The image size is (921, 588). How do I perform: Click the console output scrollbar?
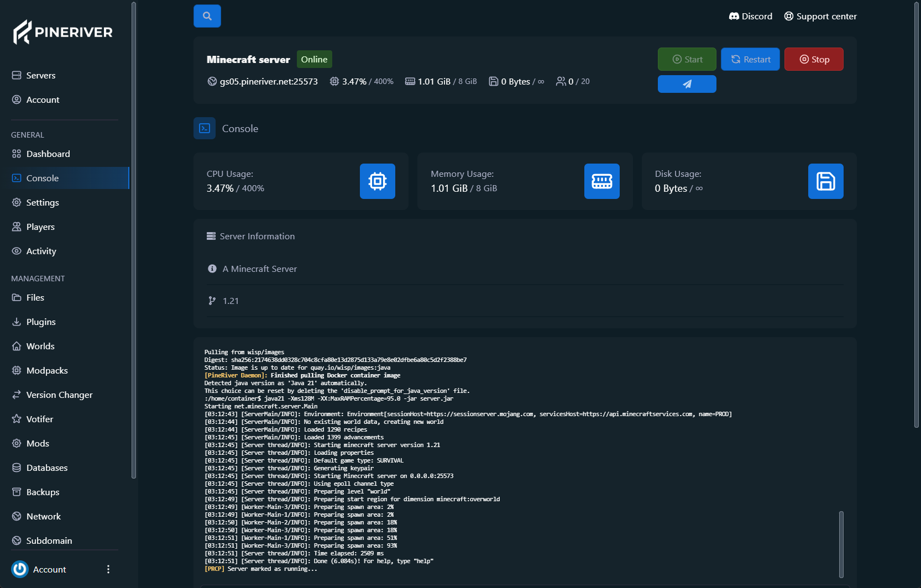pos(841,544)
